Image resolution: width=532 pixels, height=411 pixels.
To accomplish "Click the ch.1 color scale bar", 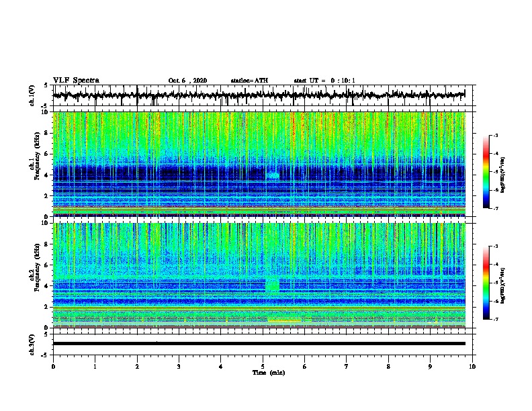I will [x=486, y=172].
